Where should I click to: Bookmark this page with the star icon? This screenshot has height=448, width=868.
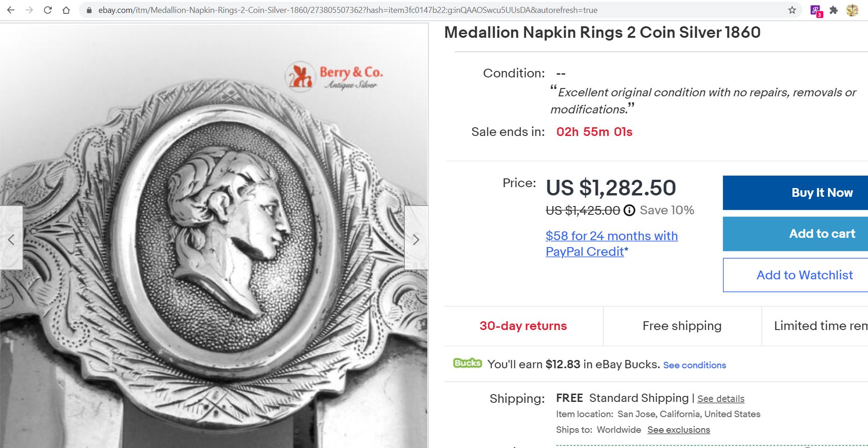[x=791, y=9]
